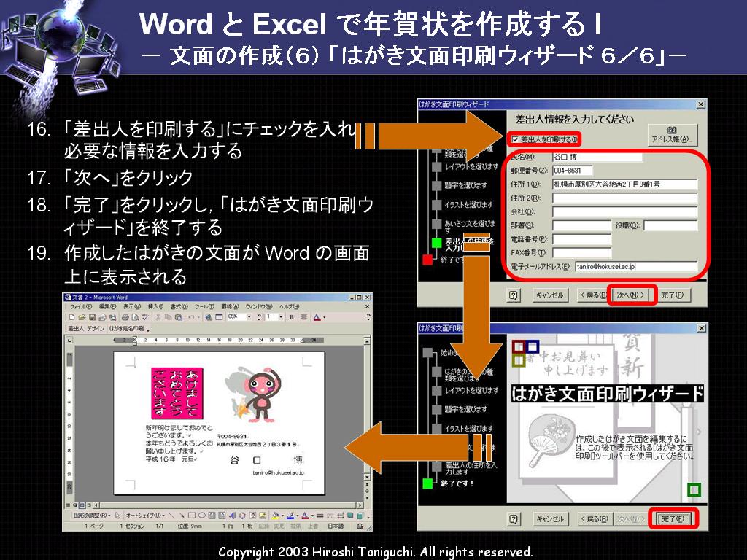
Task: Toggle 差出人を印刷する checkbox
Action: 515,139
